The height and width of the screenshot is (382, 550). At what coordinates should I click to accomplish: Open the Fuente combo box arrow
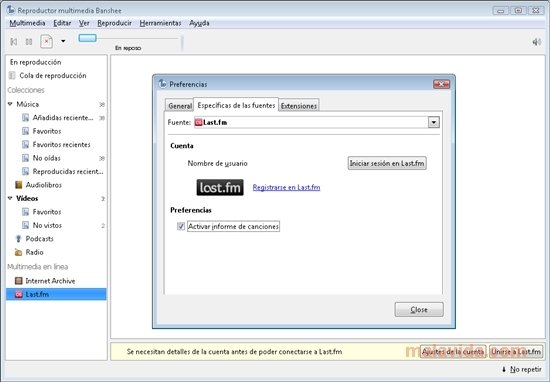pyautogui.click(x=434, y=122)
